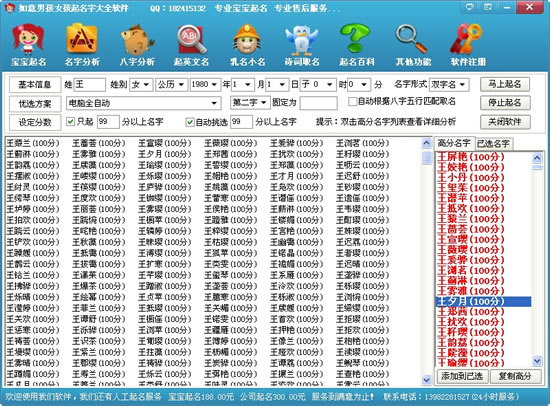Open the 诗词取名 penguin icon
The height and width of the screenshot is (406, 550).
tap(302, 45)
